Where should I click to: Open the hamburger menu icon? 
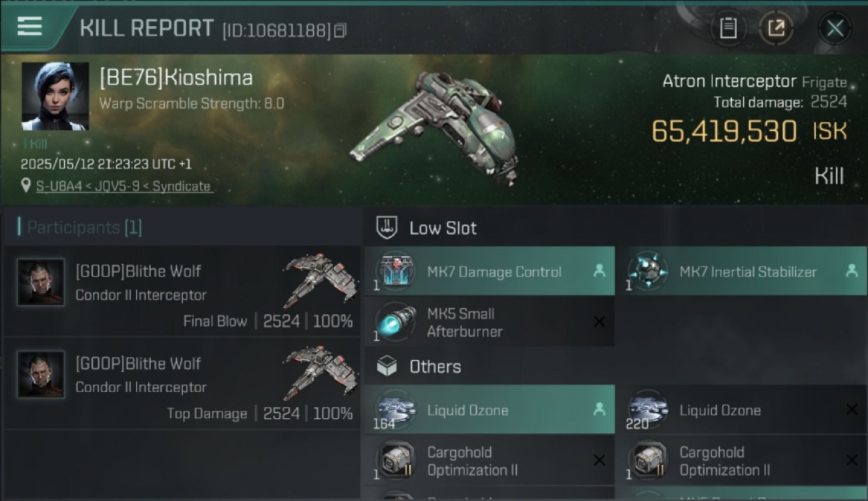(29, 27)
